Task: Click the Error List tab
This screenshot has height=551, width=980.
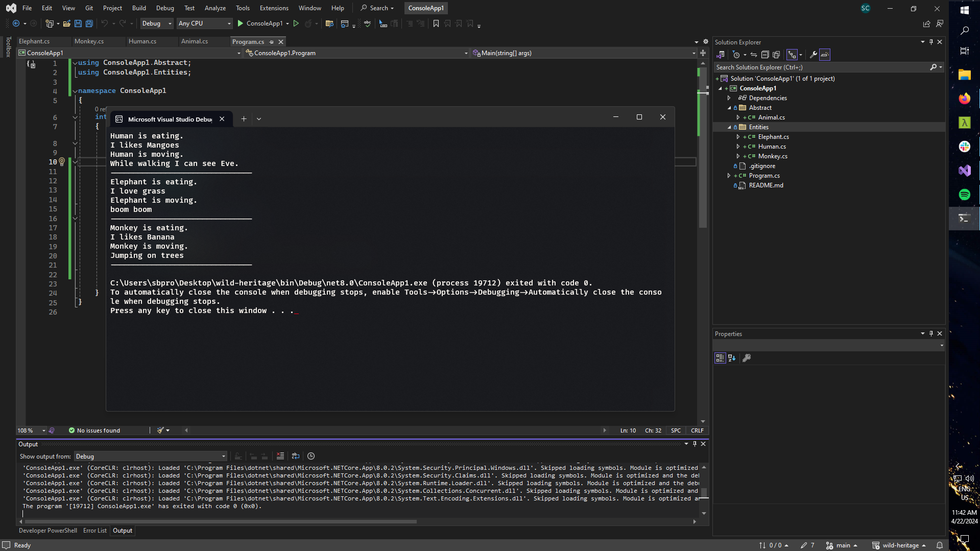Action: [x=95, y=531]
